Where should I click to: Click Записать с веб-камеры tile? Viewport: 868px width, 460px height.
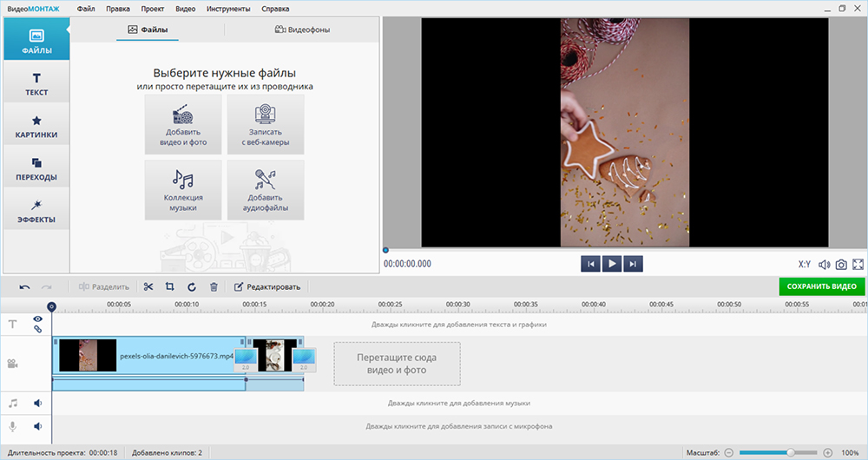(265, 125)
